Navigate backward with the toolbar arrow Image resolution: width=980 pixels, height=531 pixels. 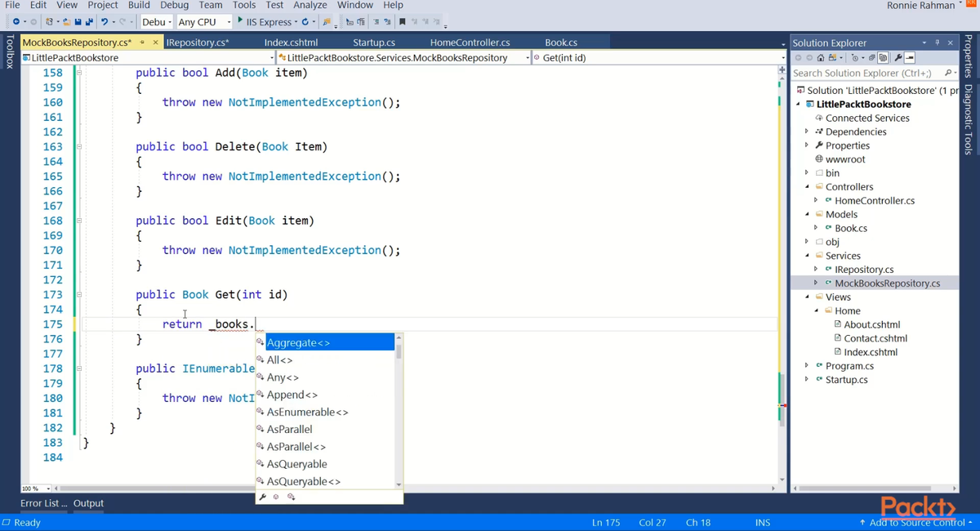[x=16, y=21]
